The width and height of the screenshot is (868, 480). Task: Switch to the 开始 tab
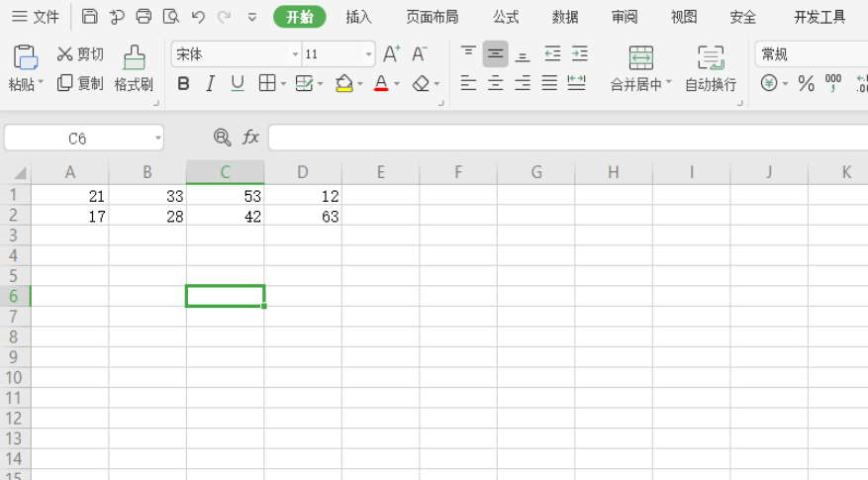300,17
